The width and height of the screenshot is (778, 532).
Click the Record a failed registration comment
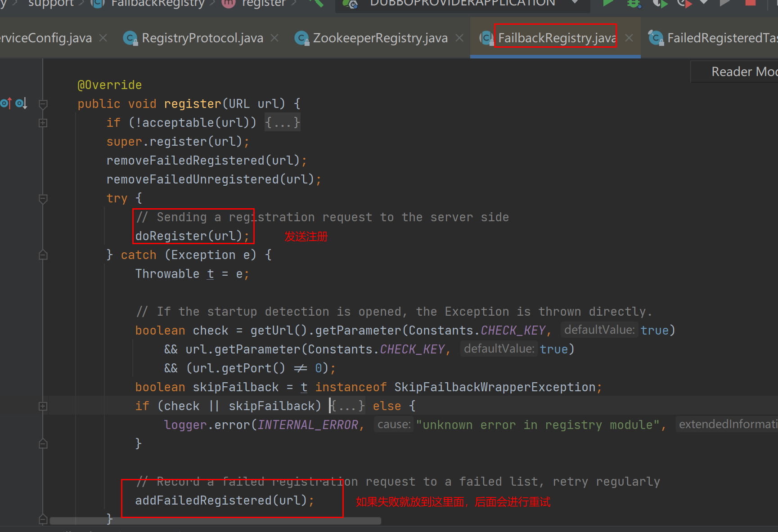click(398, 482)
